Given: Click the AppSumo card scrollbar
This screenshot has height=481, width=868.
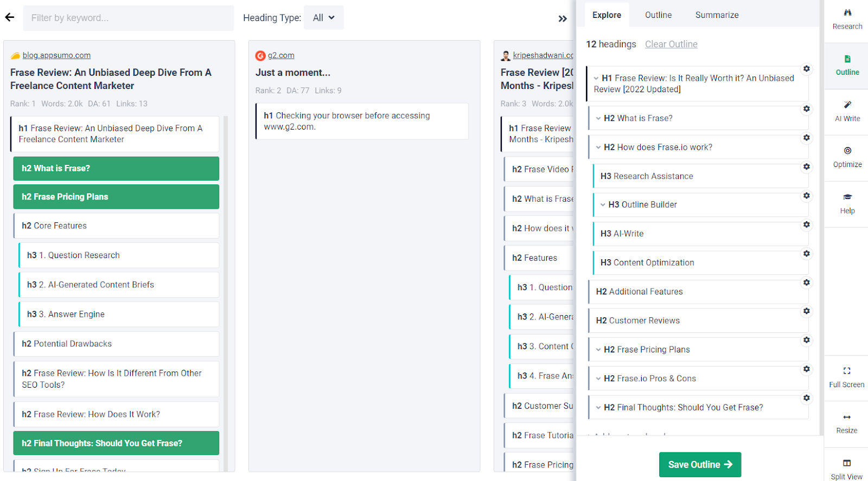Looking at the screenshot, I should click(226, 293).
